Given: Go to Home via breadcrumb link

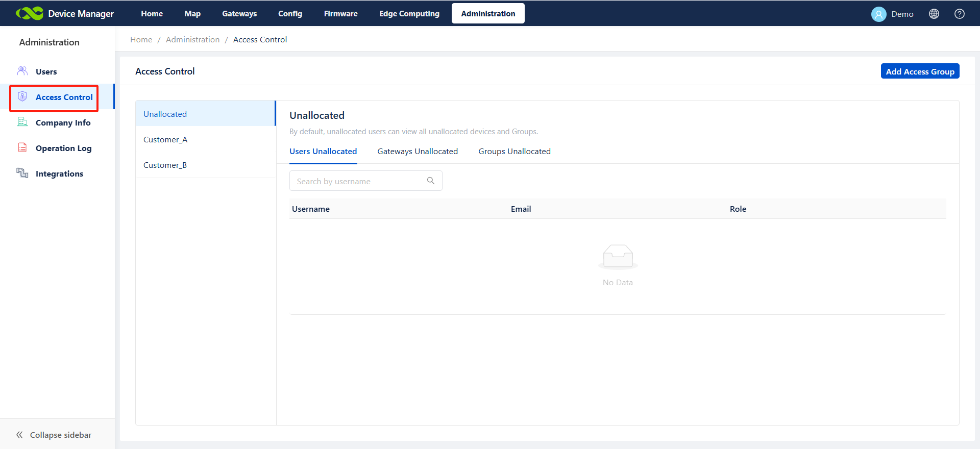Looking at the screenshot, I should tap(141, 40).
